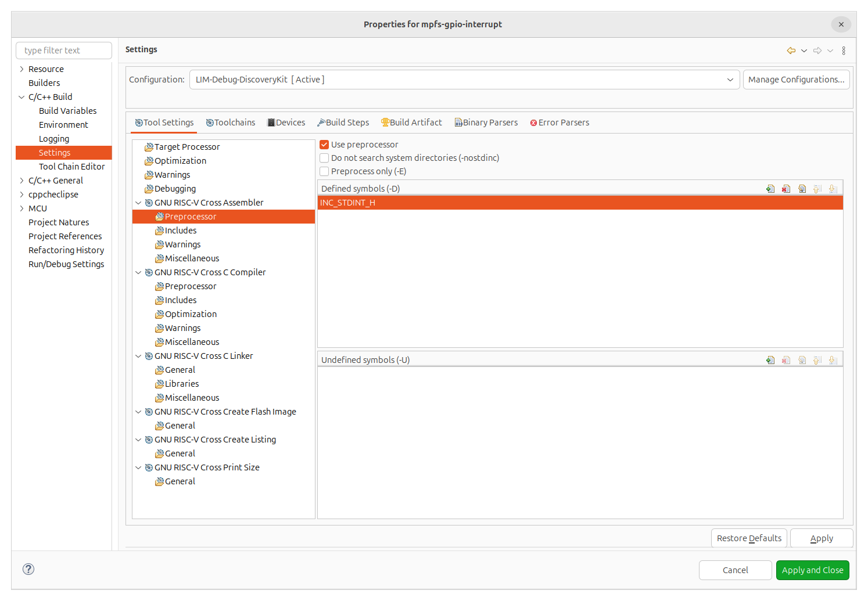Collapse GNU RISC-V Cross C Compiler
This screenshot has height=601, width=868.
(138, 272)
